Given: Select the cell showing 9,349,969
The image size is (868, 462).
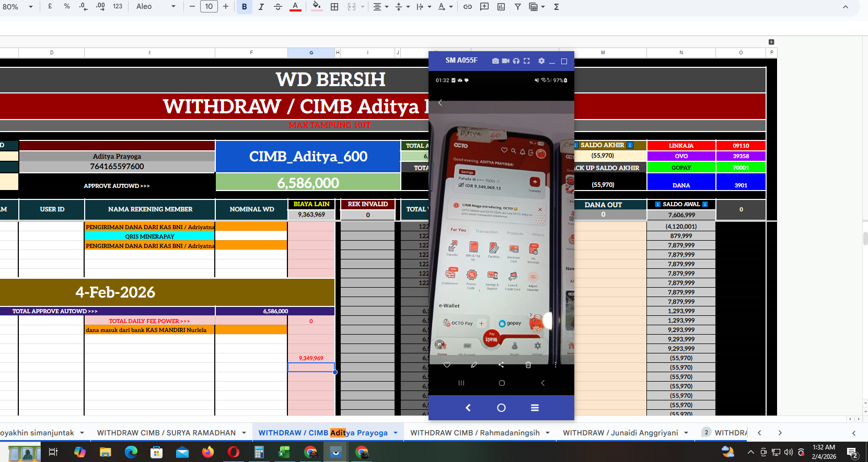Looking at the screenshot, I should (311, 358).
